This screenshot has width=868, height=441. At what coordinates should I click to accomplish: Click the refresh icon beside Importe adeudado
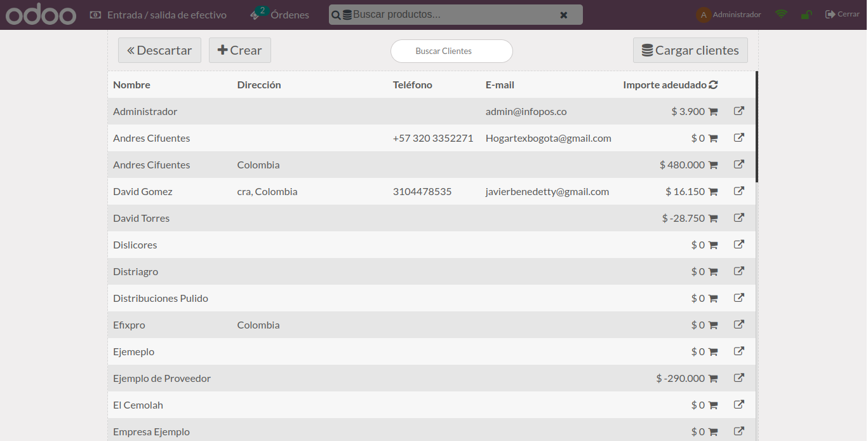coord(713,85)
